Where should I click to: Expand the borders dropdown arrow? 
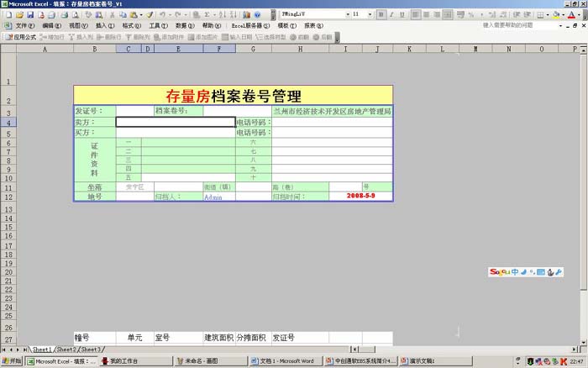click(546, 15)
